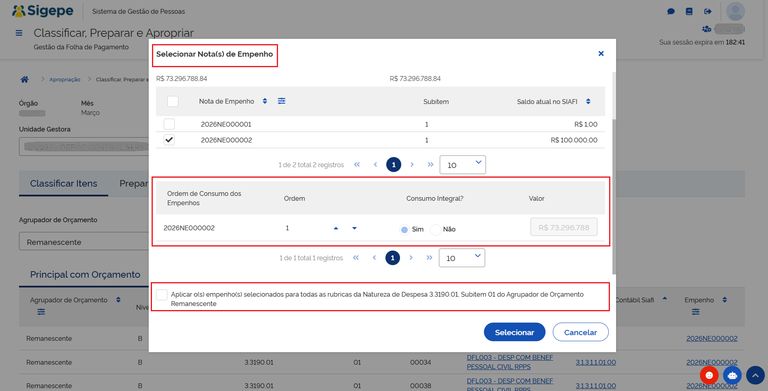The height and width of the screenshot is (391, 768).
Task: Go to next page in empenho list pagination
Action: [412, 165]
